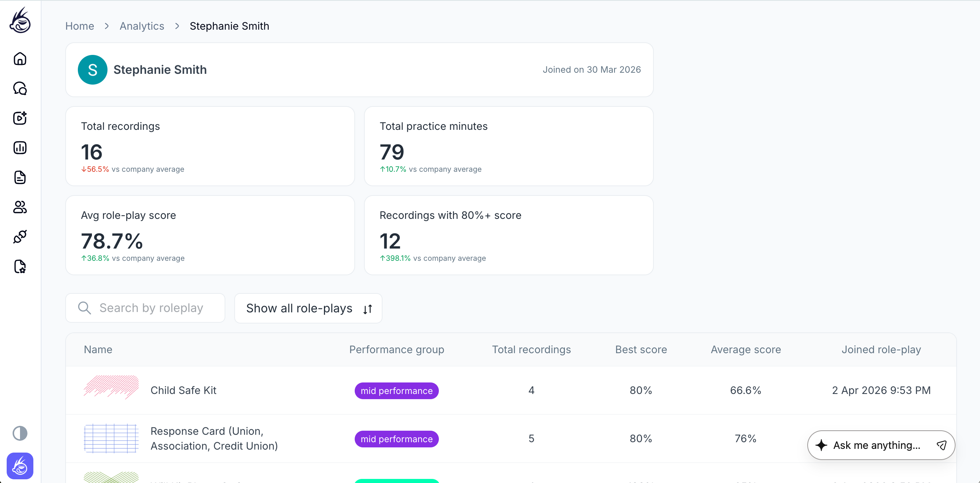Click the Total recordings card value 16
Viewport: 980px width, 483px height.
(x=92, y=152)
